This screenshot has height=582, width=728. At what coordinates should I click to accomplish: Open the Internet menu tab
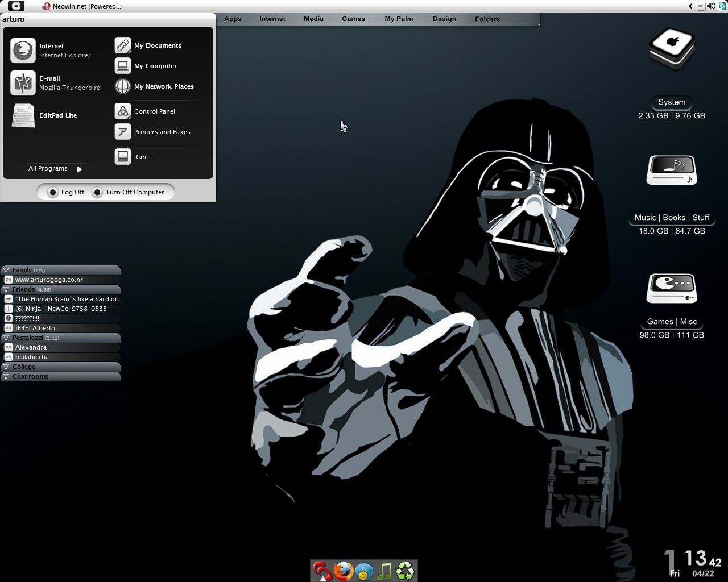(x=272, y=19)
